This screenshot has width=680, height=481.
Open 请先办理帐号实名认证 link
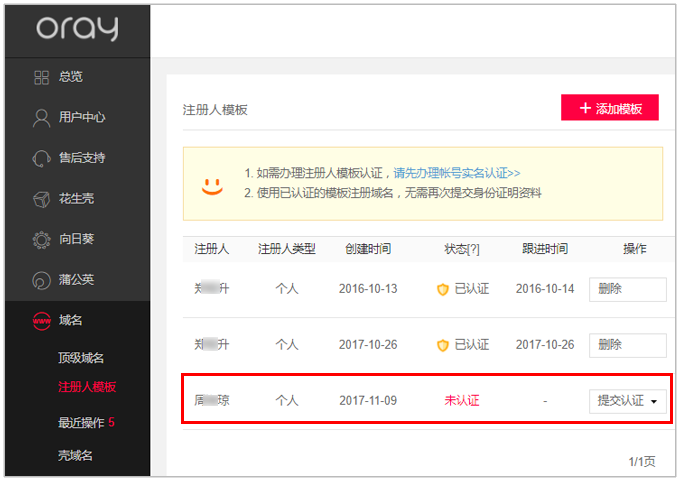pos(456,173)
